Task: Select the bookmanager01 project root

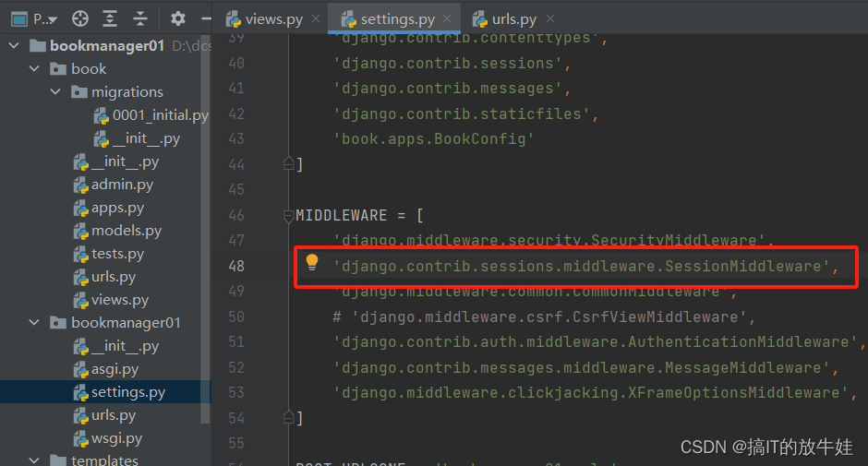Action: tap(107, 45)
